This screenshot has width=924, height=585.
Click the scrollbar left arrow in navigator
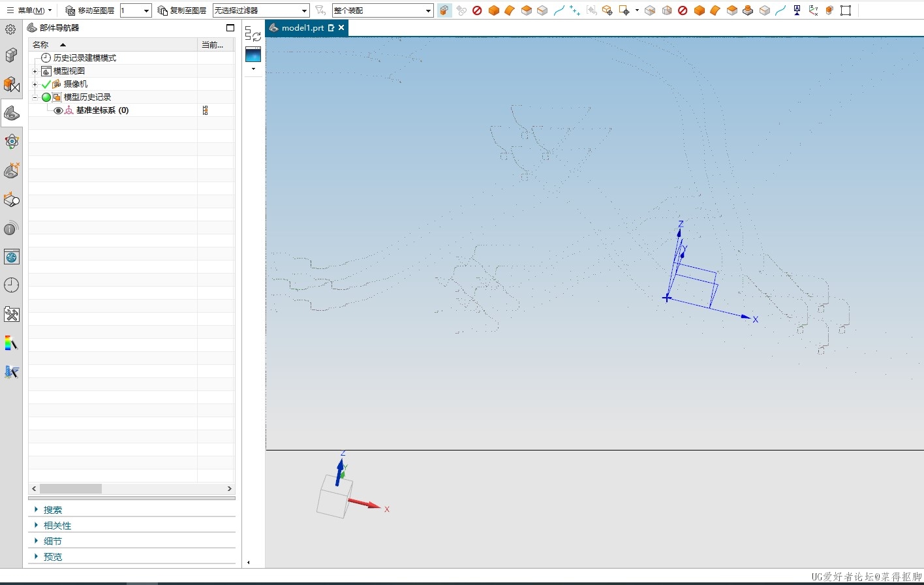(x=34, y=488)
